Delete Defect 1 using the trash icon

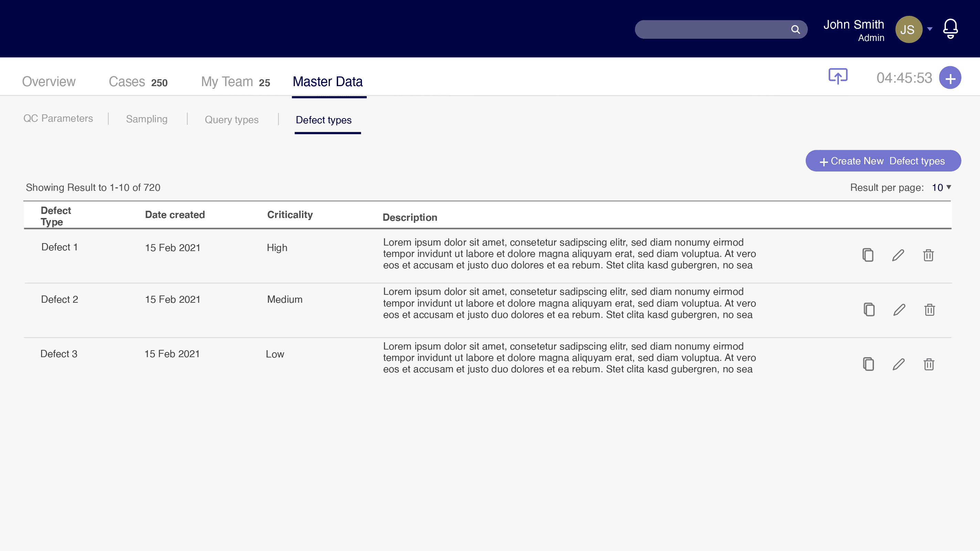[x=928, y=255]
